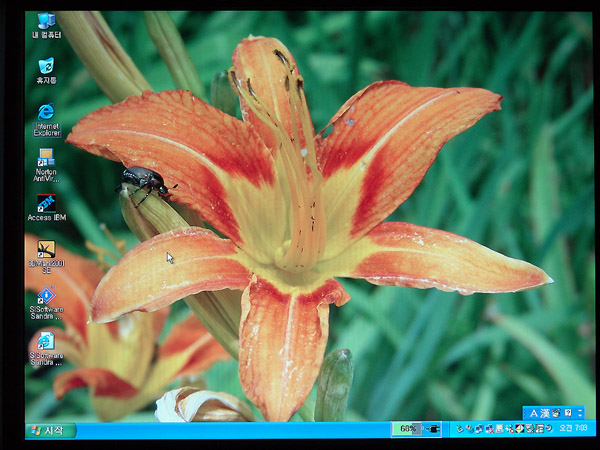Click the Windows Start button
The width and height of the screenshot is (600, 450).
pyautogui.click(x=49, y=430)
